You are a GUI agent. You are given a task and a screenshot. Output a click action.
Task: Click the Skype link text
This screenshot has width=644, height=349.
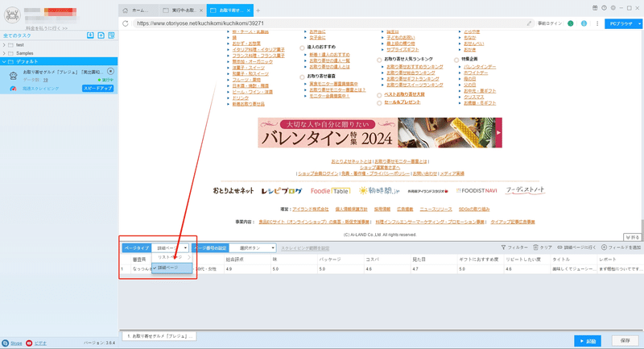(x=16, y=343)
